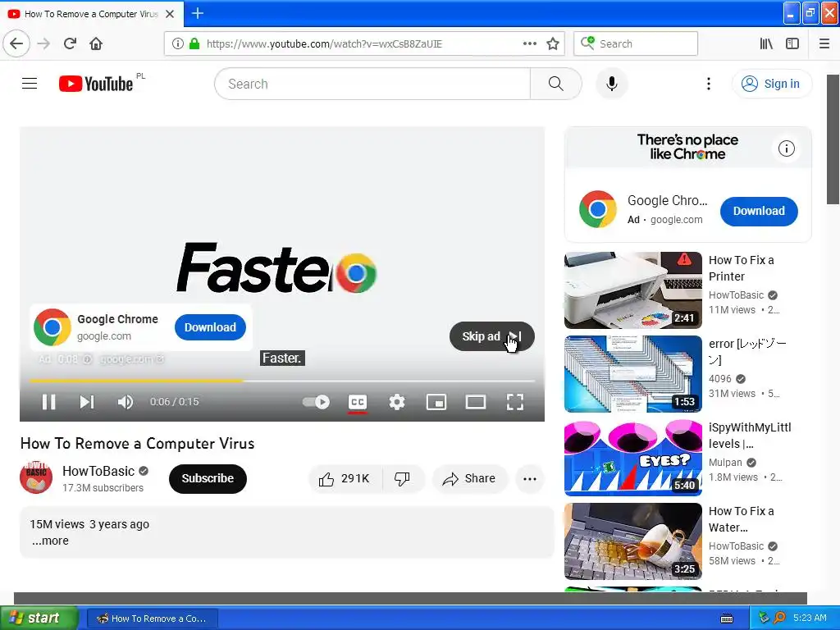Pause the video playback

tap(48, 402)
